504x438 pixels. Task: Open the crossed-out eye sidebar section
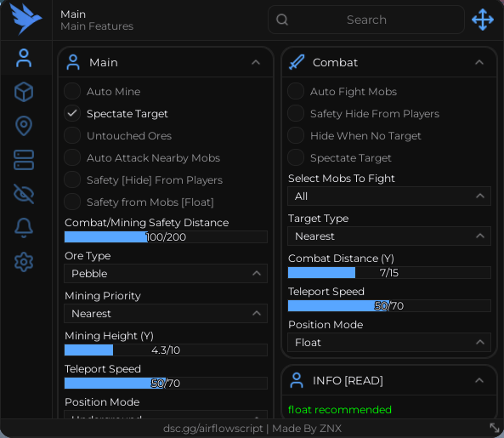[x=24, y=194]
